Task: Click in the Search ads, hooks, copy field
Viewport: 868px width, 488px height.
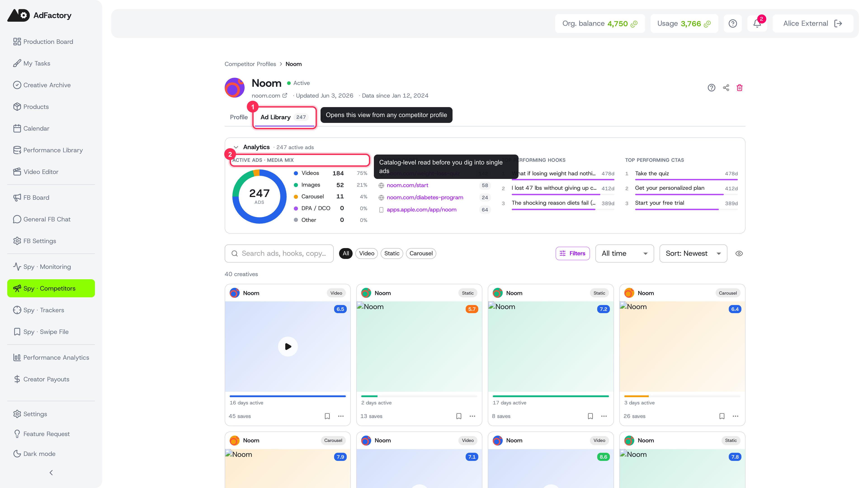Action: (x=279, y=253)
